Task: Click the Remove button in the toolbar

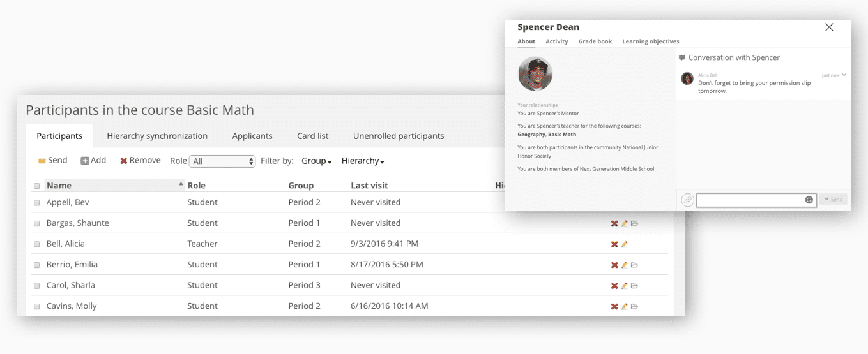Action: [141, 161]
